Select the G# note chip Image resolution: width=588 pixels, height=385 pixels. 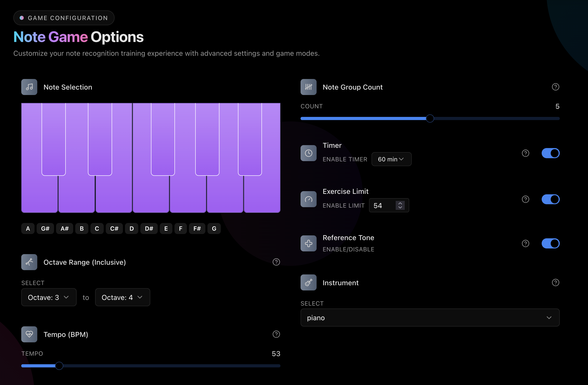point(45,229)
